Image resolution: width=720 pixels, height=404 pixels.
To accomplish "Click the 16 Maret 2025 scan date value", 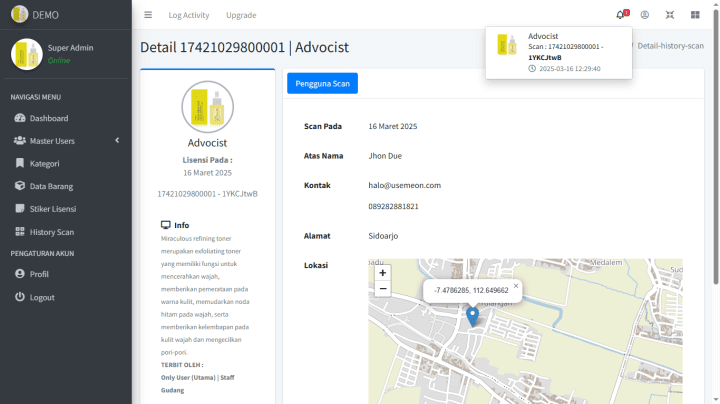I will [x=393, y=126].
